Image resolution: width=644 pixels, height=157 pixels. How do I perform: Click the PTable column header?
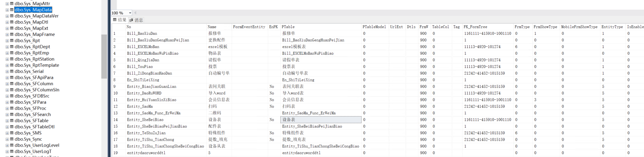point(321,27)
